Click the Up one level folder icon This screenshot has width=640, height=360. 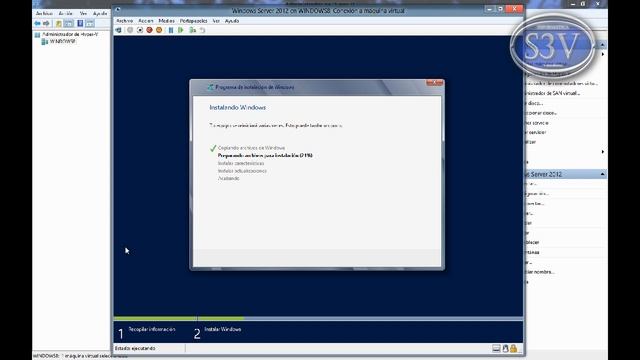click(59, 23)
